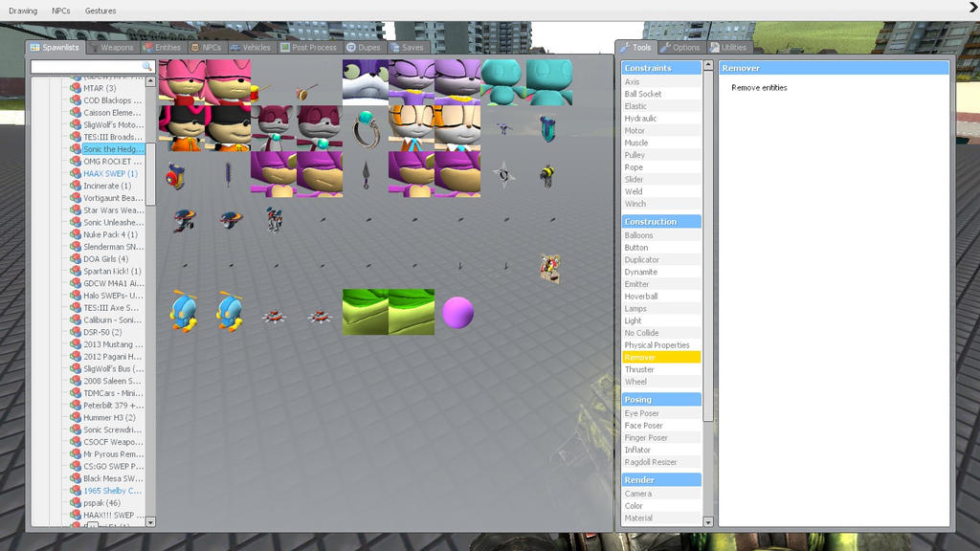Click tool list scroll up arrow
This screenshot has width=980, height=551.
tap(708, 65)
